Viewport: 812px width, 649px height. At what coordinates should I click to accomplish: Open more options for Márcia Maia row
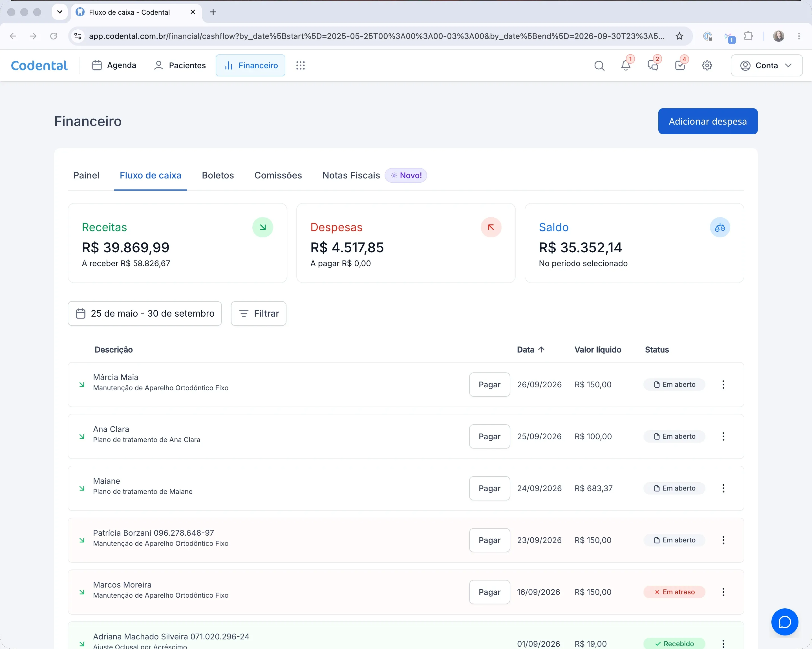[x=723, y=385]
